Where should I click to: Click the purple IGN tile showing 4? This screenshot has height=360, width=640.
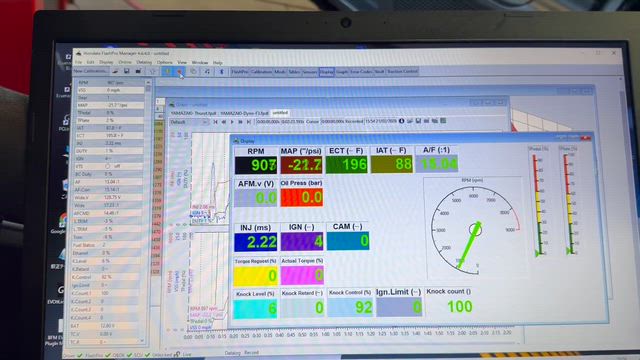point(302,242)
